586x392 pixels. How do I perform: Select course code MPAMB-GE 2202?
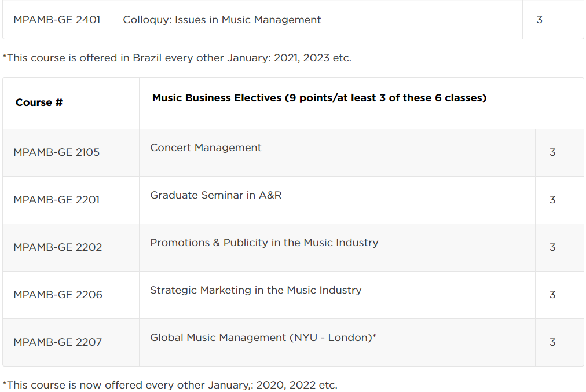[57, 247]
